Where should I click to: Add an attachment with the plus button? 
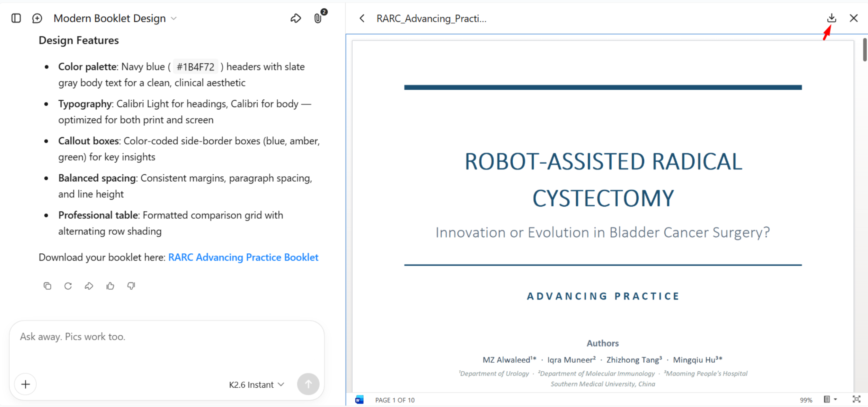tap(26, 384)
